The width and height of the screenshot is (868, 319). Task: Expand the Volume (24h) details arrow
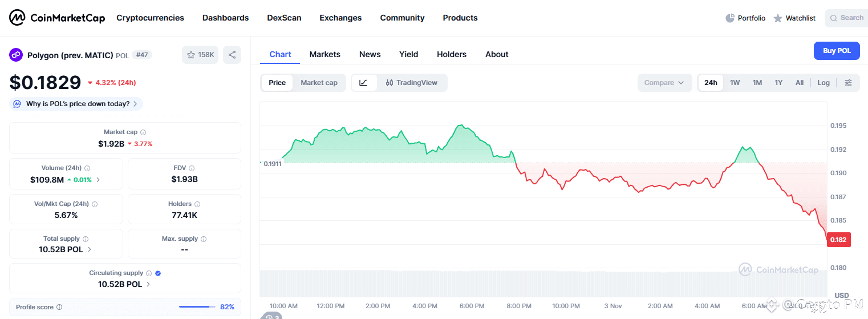(x=98, y=180)
